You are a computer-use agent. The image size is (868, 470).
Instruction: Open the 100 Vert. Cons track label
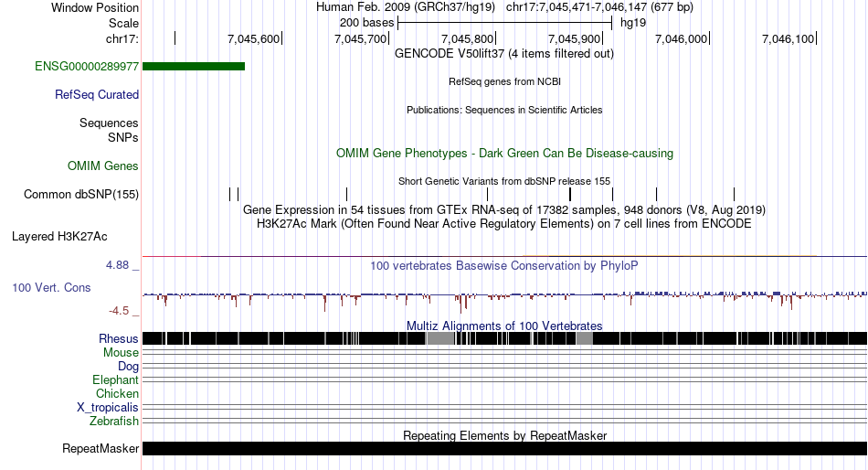pos(51,288)
